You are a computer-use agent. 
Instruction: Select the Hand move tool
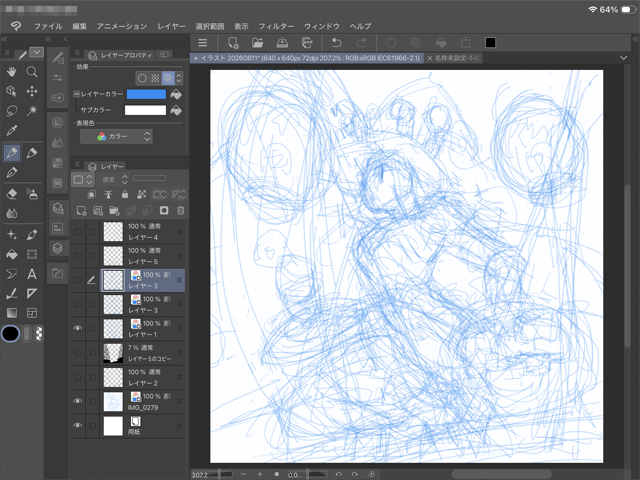point(12,72)
